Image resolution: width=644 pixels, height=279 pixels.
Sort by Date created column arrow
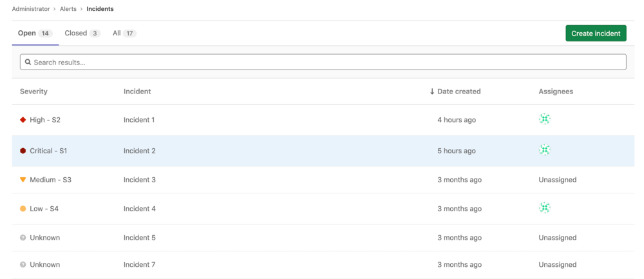click(432, 91)
